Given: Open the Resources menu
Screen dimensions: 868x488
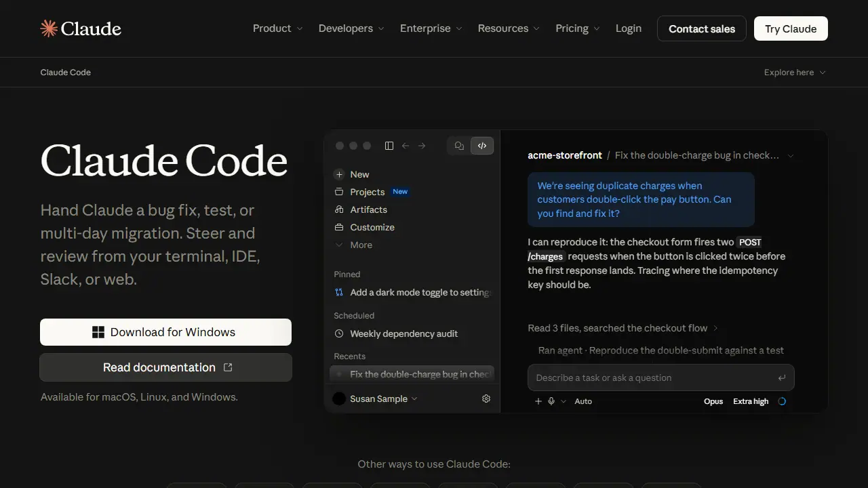Looking at the screenshot, I should click(509, 28).
